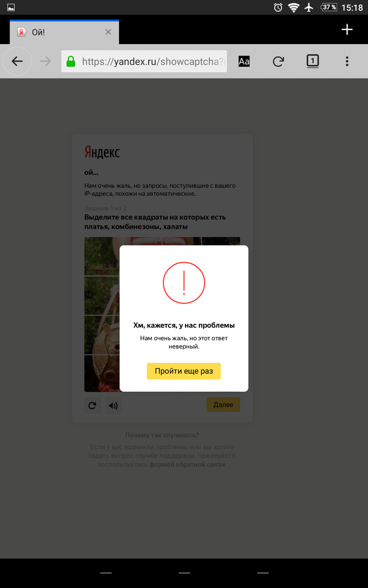Refresh the captcha image
The width and height of the screenshot is (368, 588).
92,405
